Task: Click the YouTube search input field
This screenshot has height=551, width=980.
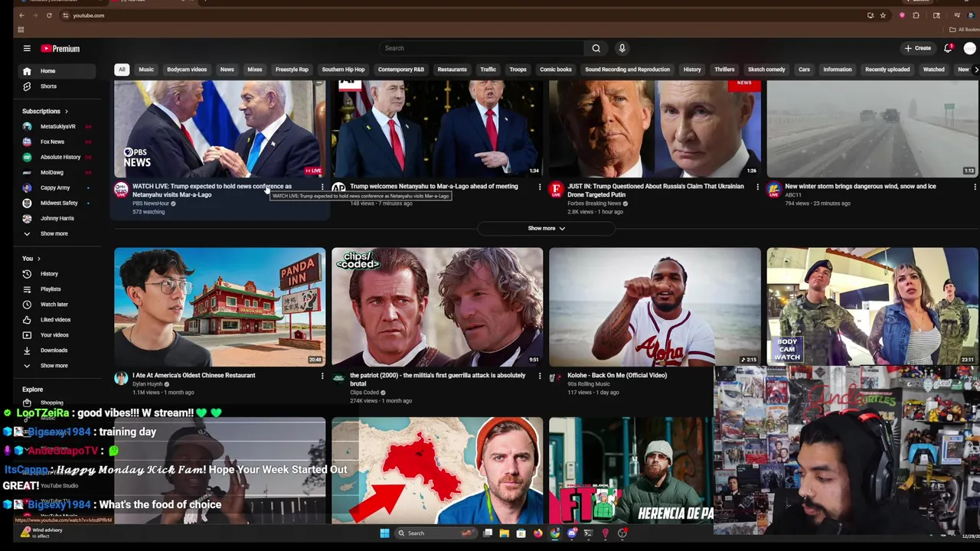Action: tap(482, 48)
